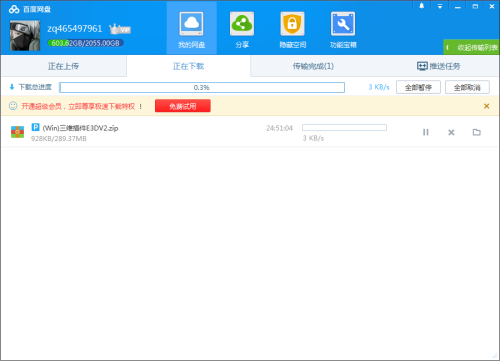Switch to the 正在上传 tab

(x=64, y=66)
